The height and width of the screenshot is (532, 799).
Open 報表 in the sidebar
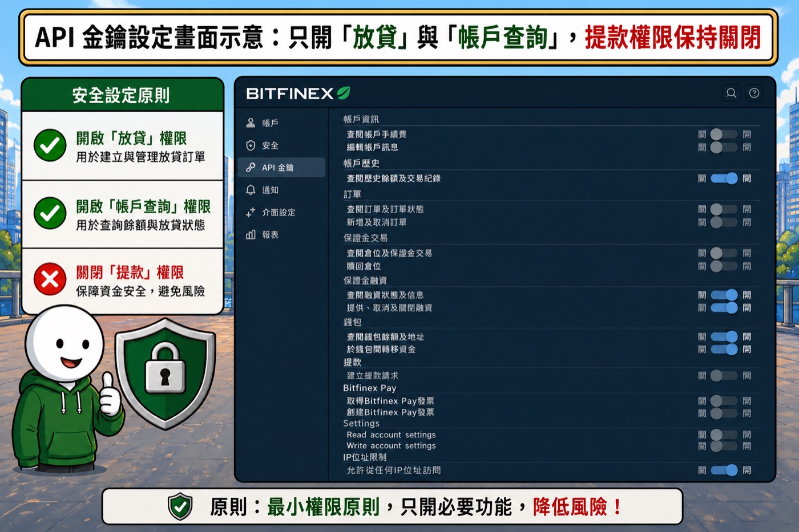pyautogui.click(x=281, y=234)
